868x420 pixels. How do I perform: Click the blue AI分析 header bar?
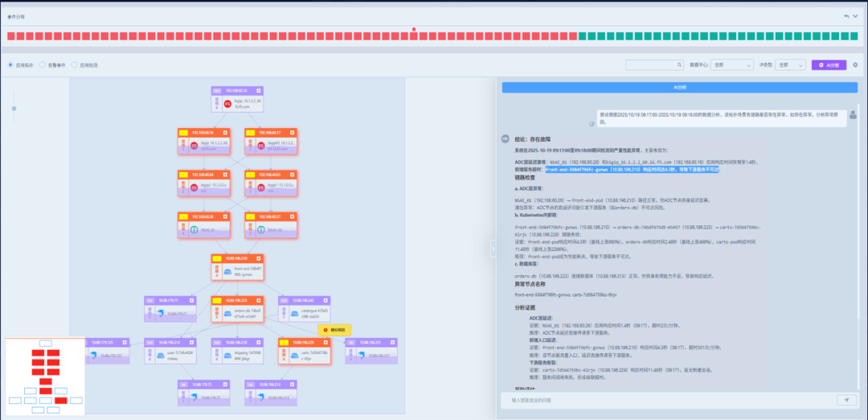click(680, 88)
